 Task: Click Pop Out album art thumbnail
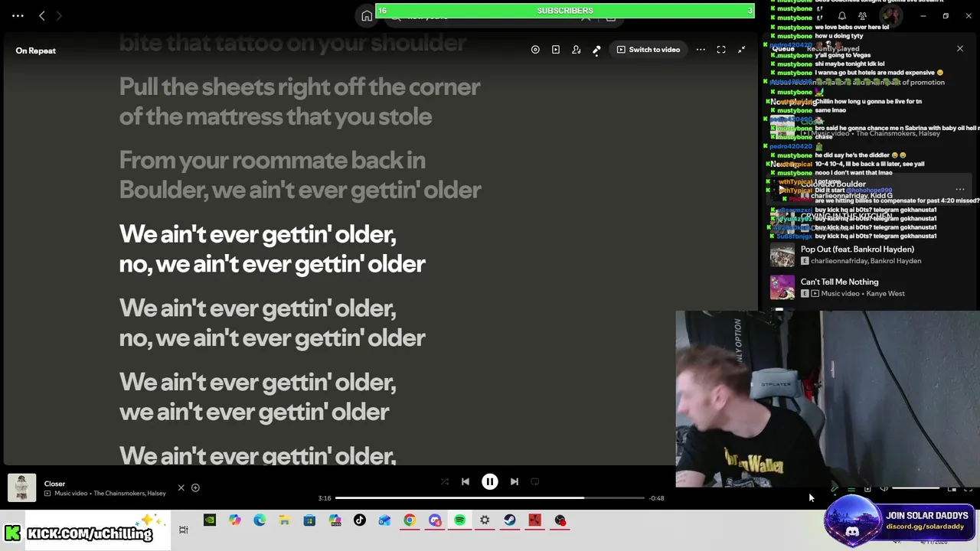(x=782, y=255)
